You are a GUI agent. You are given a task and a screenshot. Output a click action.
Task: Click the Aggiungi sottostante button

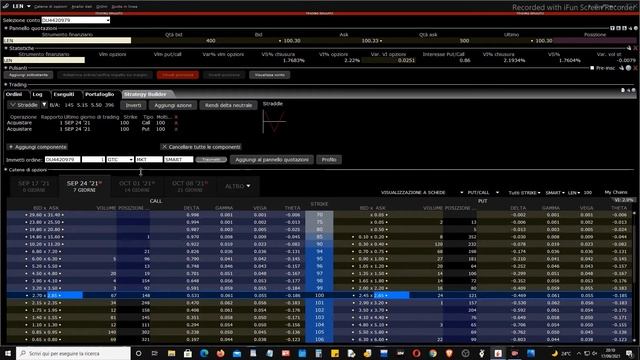click(29, 75)
